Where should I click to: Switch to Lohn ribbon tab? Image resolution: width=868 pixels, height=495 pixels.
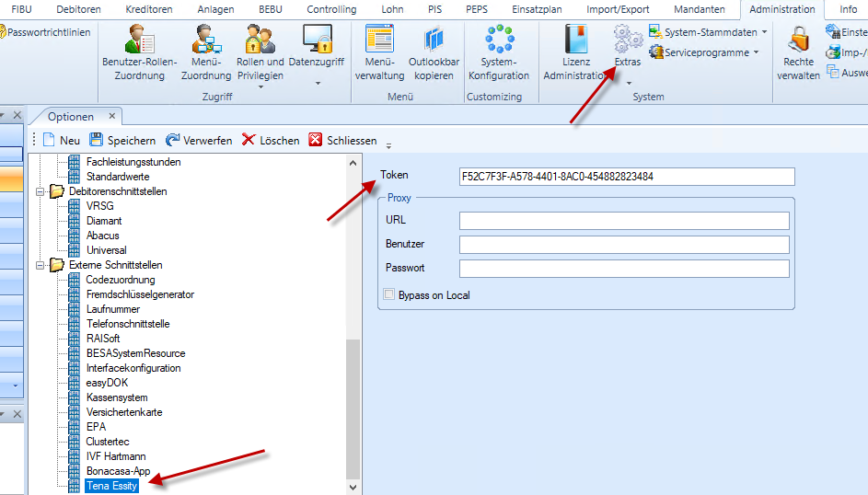(x=392, y=9)
